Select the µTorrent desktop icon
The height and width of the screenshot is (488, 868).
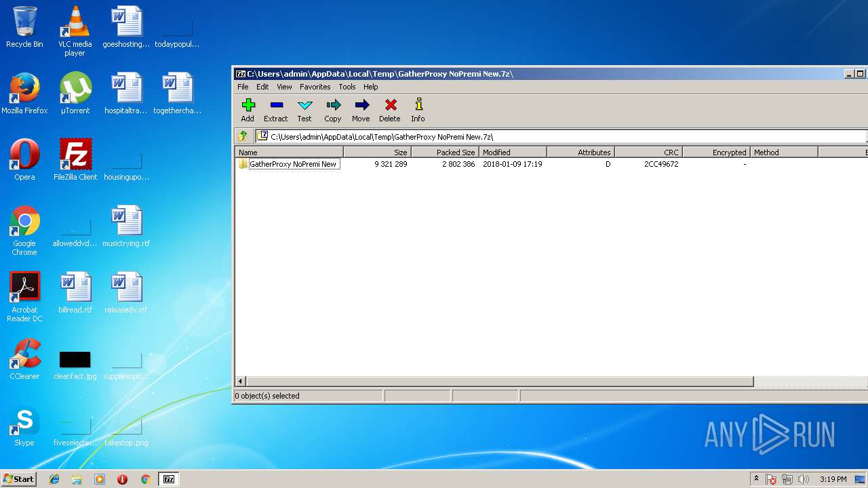click(75, 94)
